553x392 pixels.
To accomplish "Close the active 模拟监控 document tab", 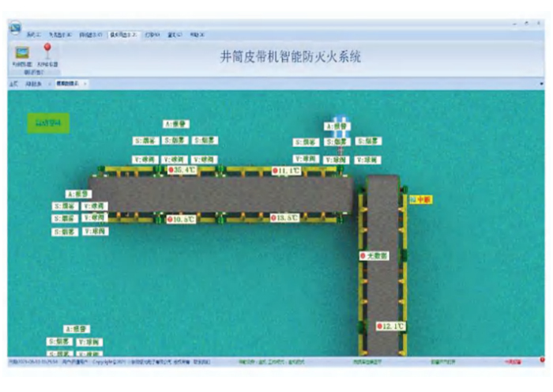I will (x=85, y=83).
